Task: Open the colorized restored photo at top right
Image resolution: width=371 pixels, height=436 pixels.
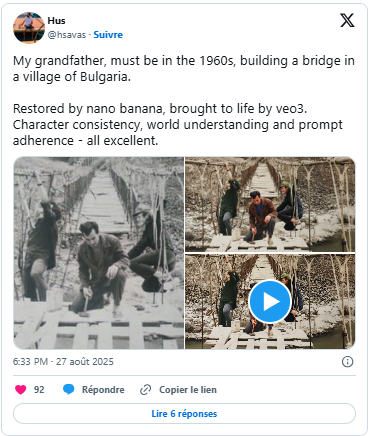Action: [x=270, y=204]
